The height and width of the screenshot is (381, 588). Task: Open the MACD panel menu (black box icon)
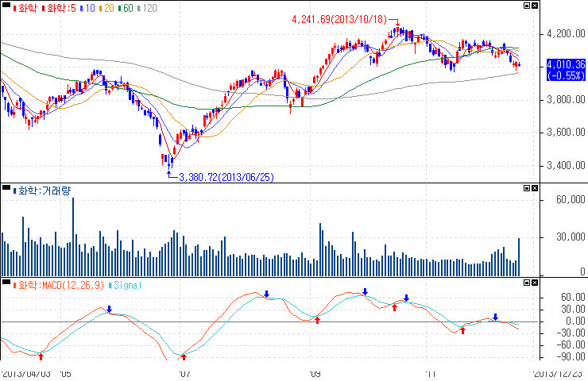(x=6, y=283)
